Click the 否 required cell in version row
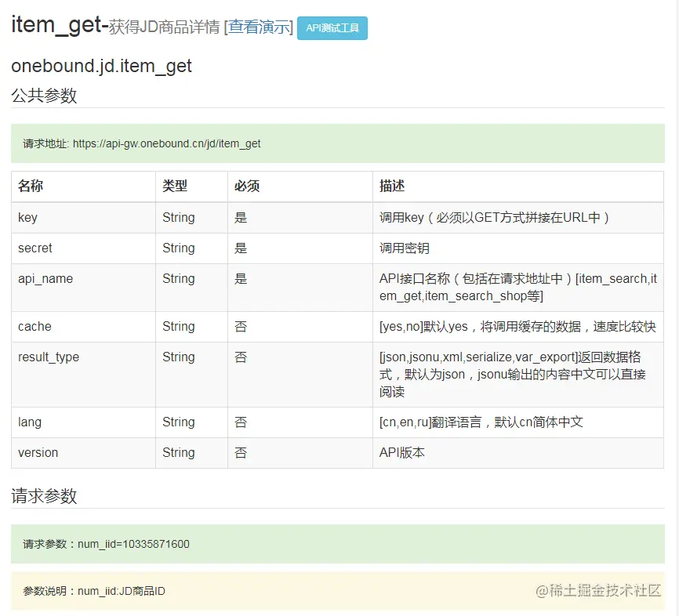Screen dimensions: 679x616 [300, 453]
